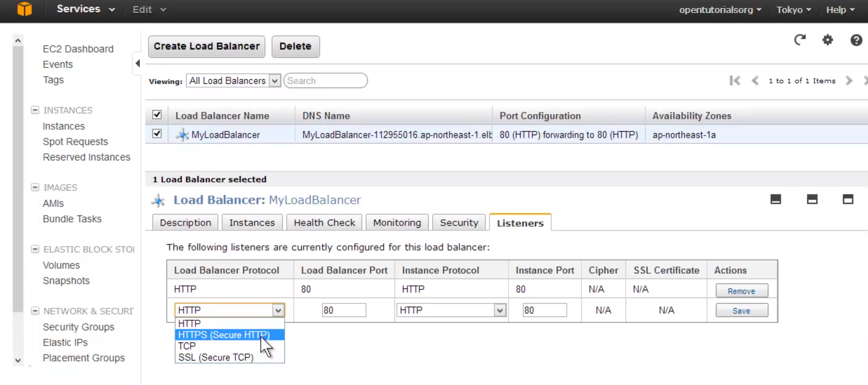Open Volumes page
Screen dimensions: 868x385
[x=61, y=265]
